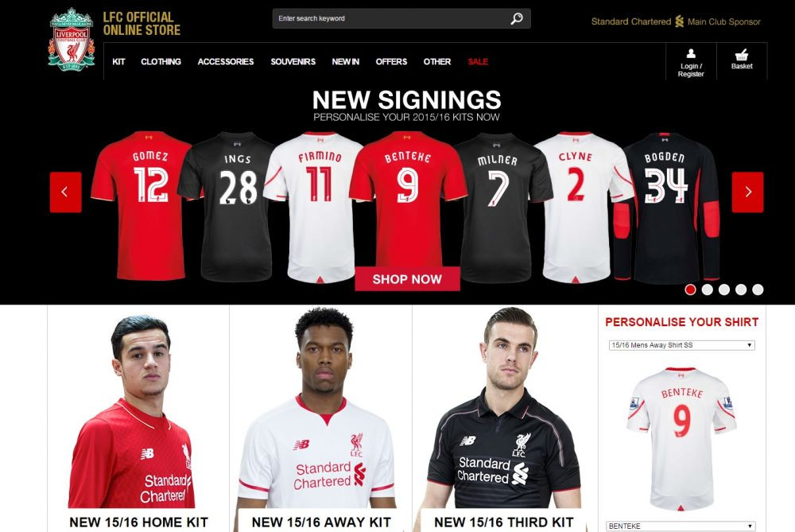This screenshot has width=795, height=532.
Task: Click the SHOP NOW button
Action: (x=407, y=279)
